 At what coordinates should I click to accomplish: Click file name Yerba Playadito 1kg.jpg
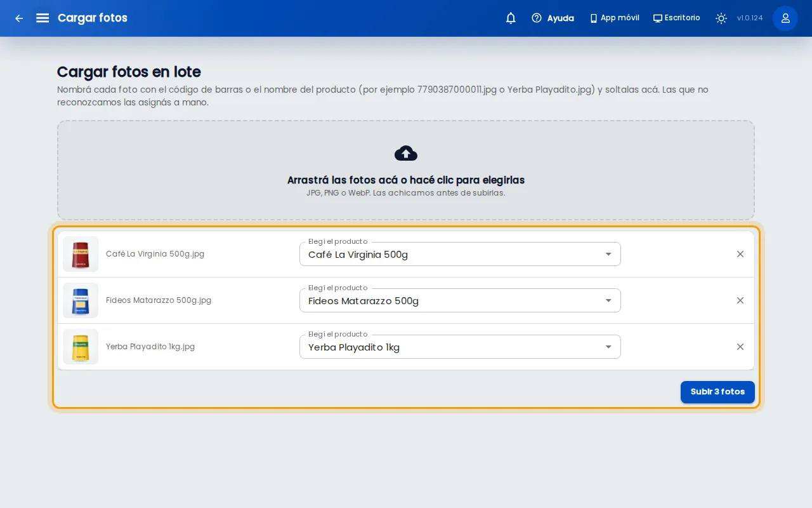pos(150,347)
